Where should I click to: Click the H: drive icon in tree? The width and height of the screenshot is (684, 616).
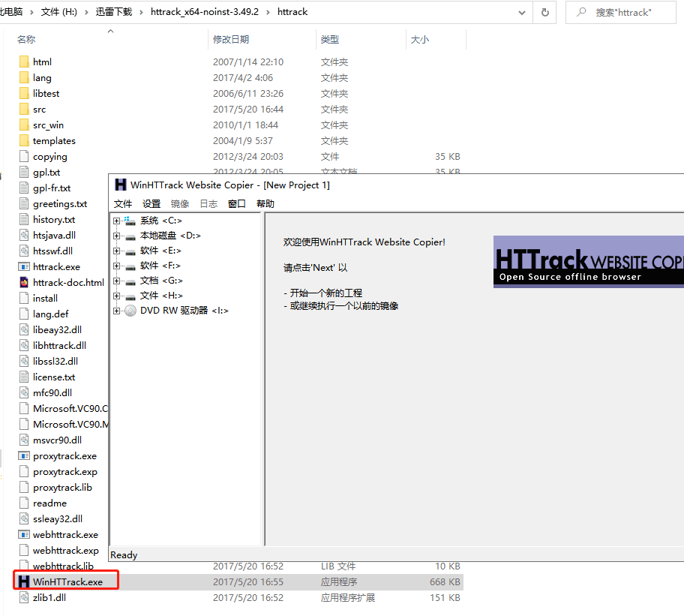click(130, 296)
